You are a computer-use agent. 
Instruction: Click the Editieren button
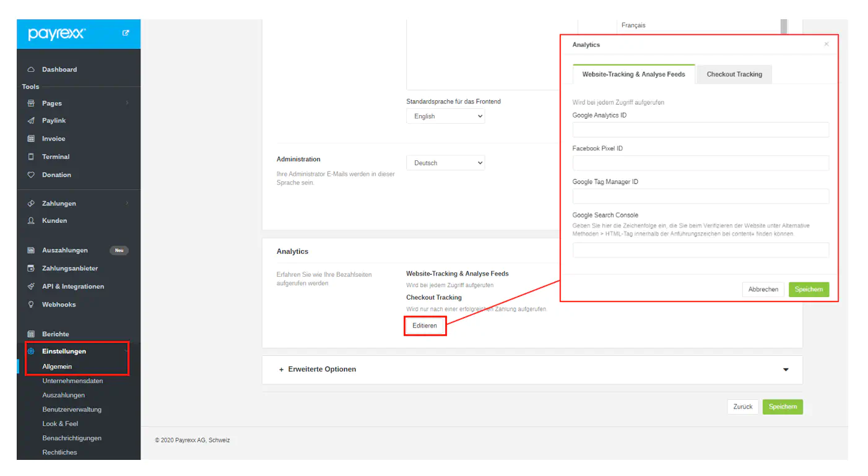click(x=425, y=326)
